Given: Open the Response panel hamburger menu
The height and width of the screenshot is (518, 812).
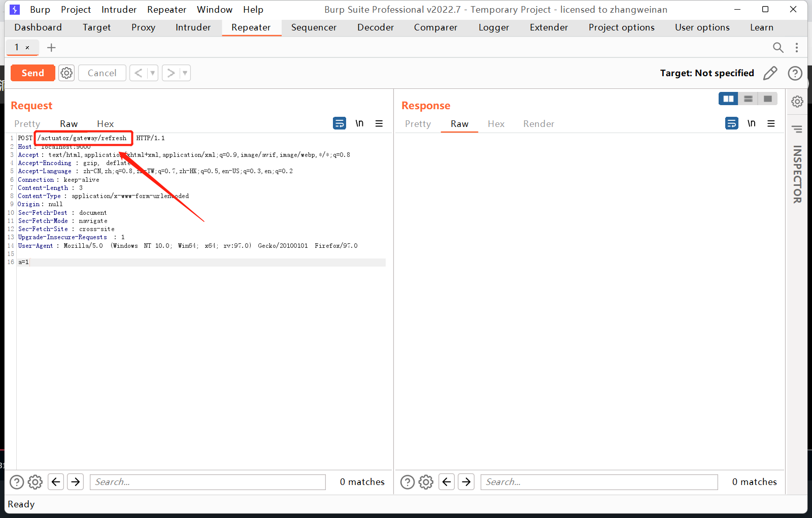Looking at the screenshot, I should click(x=771, y=123).
